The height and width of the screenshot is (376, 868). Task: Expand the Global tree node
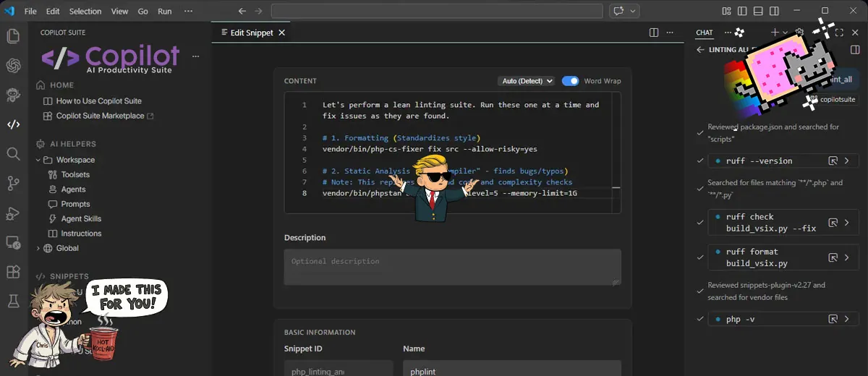38,248
